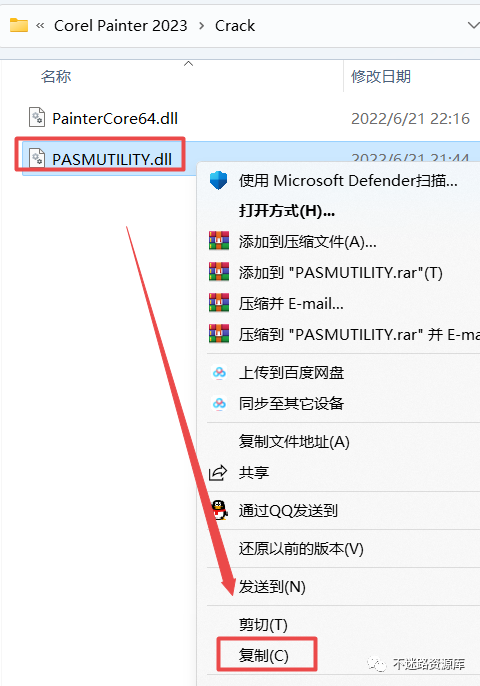Click the share icon next to 共享
The image size is (480, 686).
pyautogui.click(x=218, y=472)
